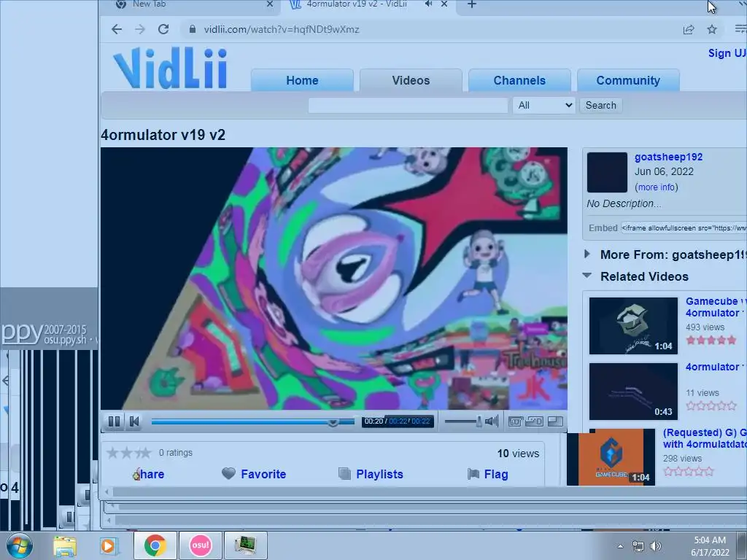Switch to the New Tab browser tab

coord(190,4)
